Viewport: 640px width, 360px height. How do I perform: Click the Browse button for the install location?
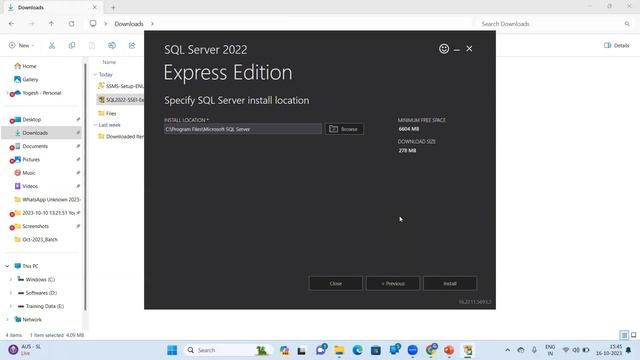tap(344, 129)
